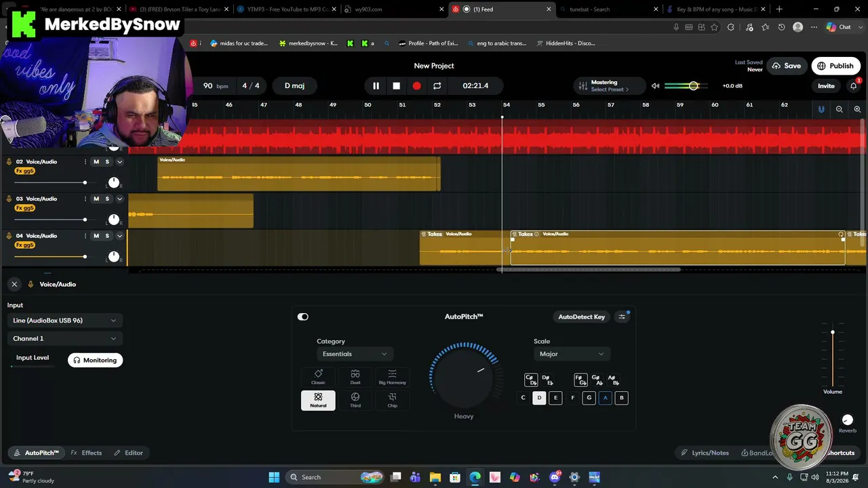Open the Scale Major dropdown

tap(572, 354)
